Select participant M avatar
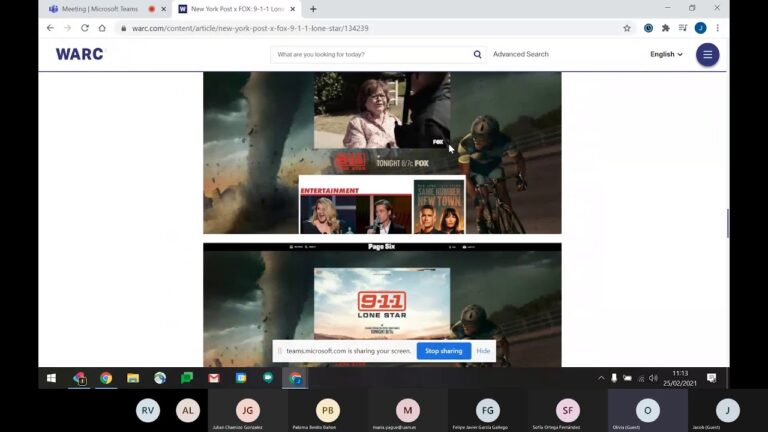Image resolution: width=768 pixels, height=432 pixels. coord(408,410)
